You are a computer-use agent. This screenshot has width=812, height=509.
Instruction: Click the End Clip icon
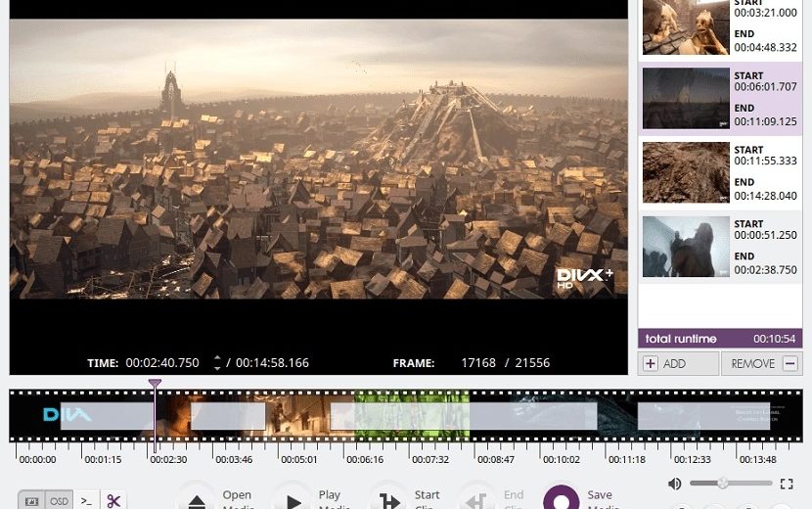(476, 501)
